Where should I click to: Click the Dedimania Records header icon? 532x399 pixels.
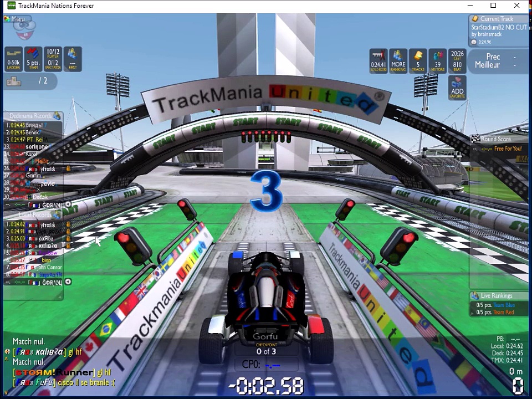(57, 116)
